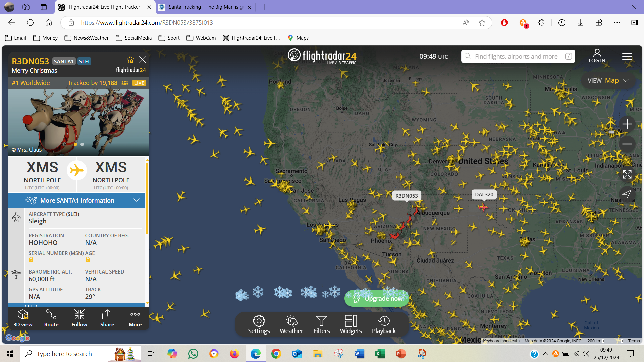Open Maps bookmark
The image size is (644, 362).
coord(298,38)
